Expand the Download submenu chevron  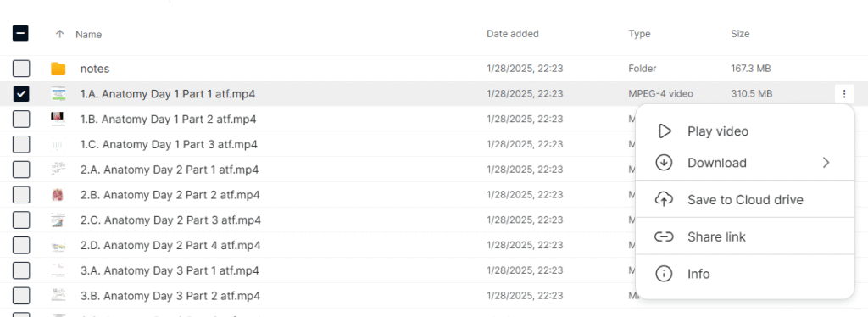(826, 163)
